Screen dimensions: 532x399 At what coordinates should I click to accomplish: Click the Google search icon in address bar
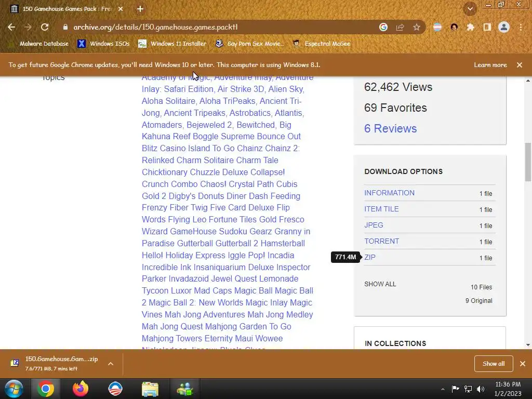click(383, 27)
